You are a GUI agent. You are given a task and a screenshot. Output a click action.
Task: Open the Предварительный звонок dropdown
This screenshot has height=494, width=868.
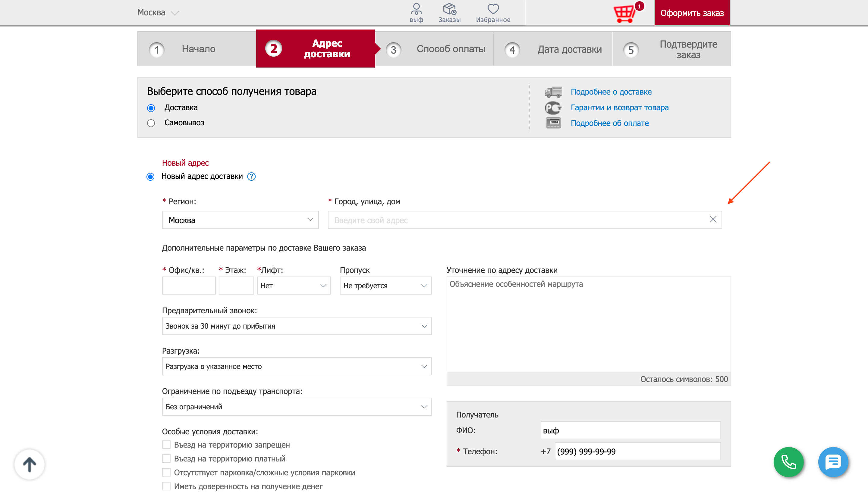pyautogui.click(x=297, y=326)
